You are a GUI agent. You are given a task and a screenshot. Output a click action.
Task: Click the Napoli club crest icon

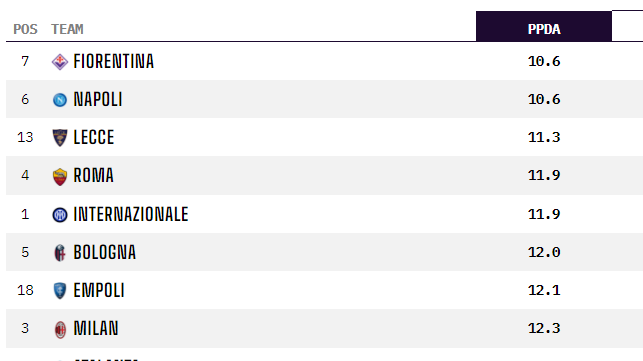60,100
